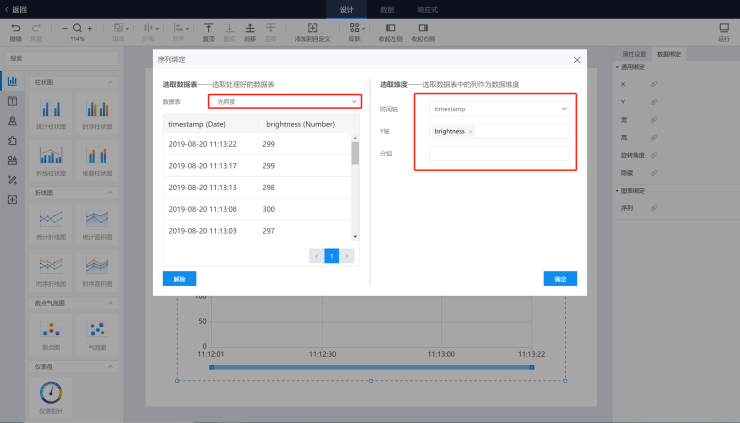
Task: Collapse the 散点气泡图 section
Action: point(110,303)
